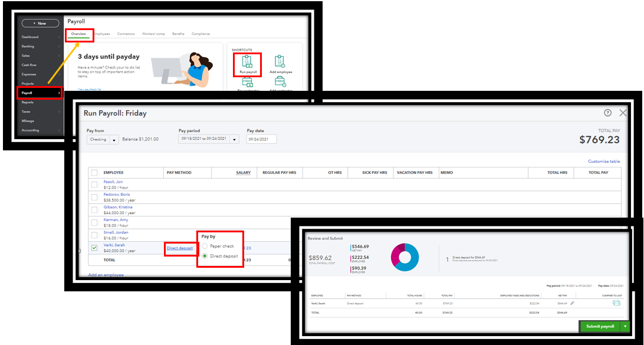Uncheck the box for Varki, Sarah
This screenshot has height=345, width=644.
coord(94,248)
